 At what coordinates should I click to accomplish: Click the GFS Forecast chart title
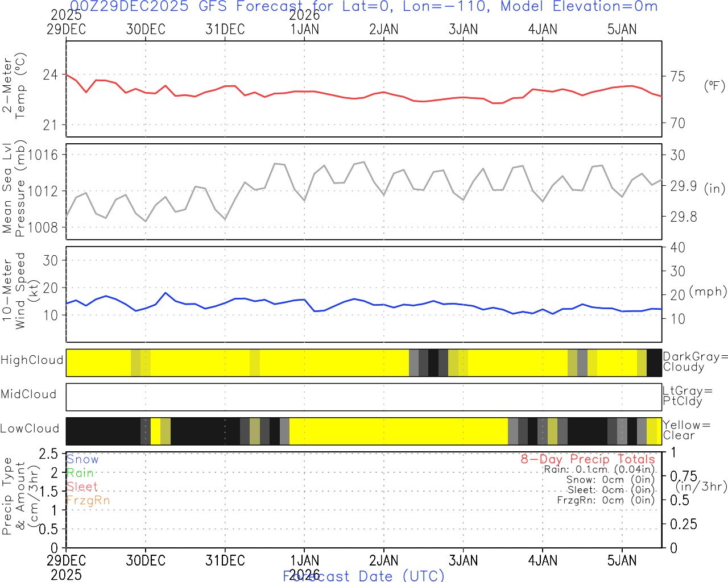pyautogui.click(x=364, y=7)
